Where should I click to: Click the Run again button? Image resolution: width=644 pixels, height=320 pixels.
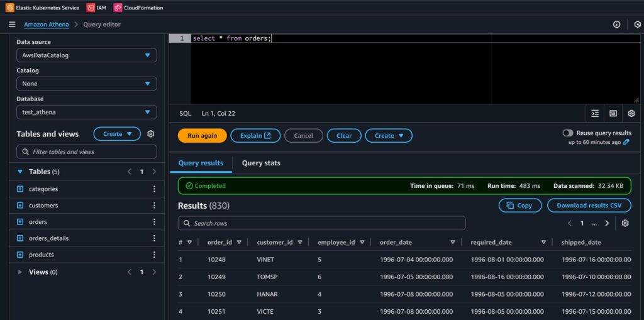coord(202,136)
